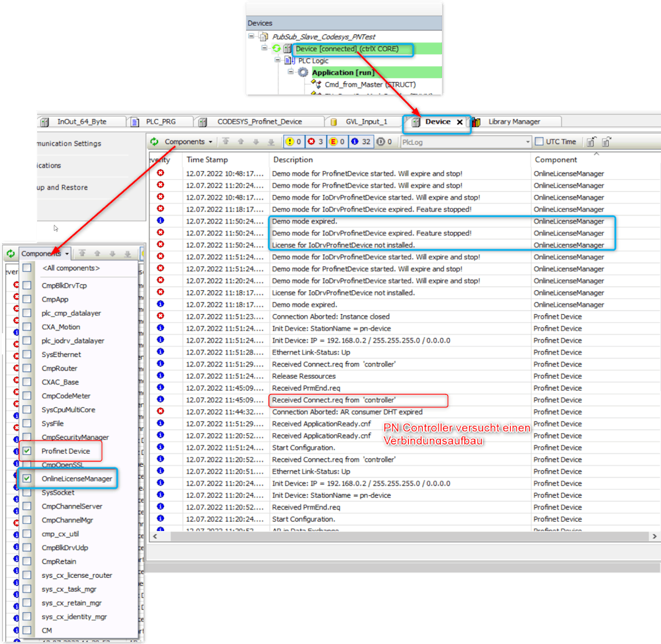Uncheck the Profinet Device component checkbox
This screenshot has height=644, width=661.
click(27, 451)
